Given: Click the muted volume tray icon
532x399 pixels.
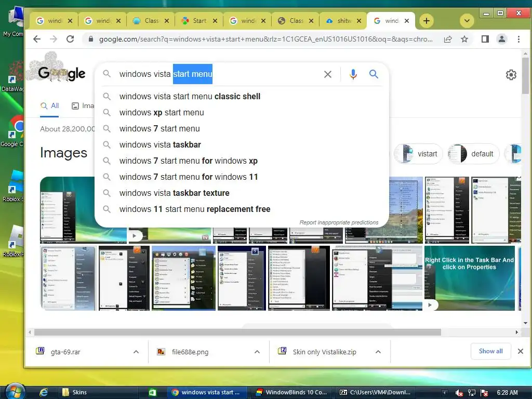Looking at the screenshot, I should [x=459, y=393].
